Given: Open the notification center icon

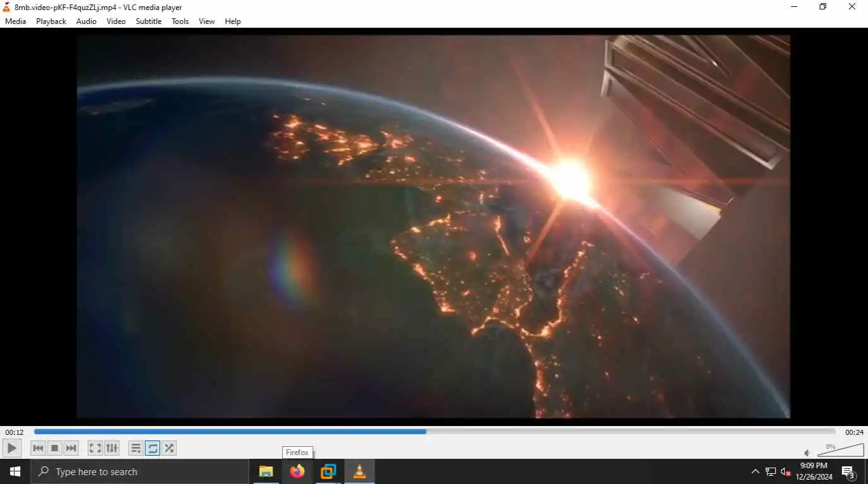Looking at the screenshot, I should [x=848, y=471].
